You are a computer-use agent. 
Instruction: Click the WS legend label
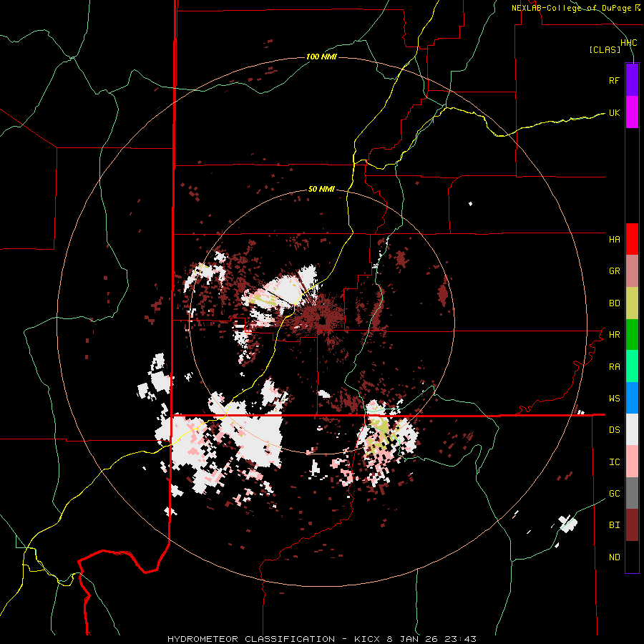[614, 399]
